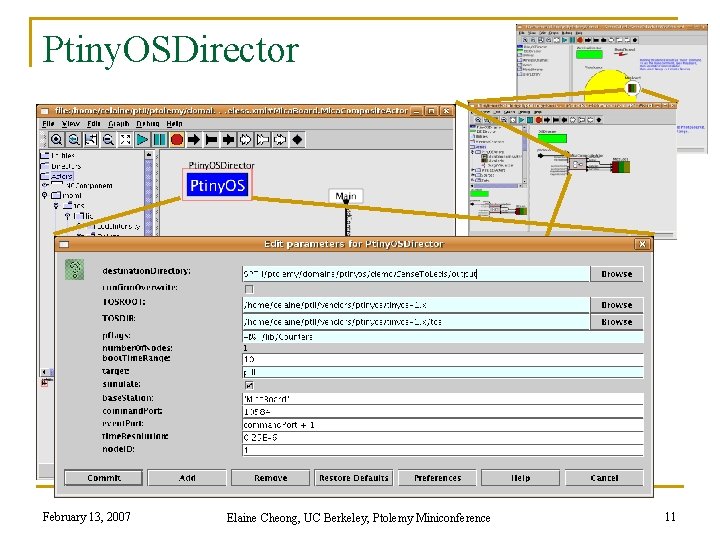Toggle the confirmOverwrite checkbox

click(249, 289)
